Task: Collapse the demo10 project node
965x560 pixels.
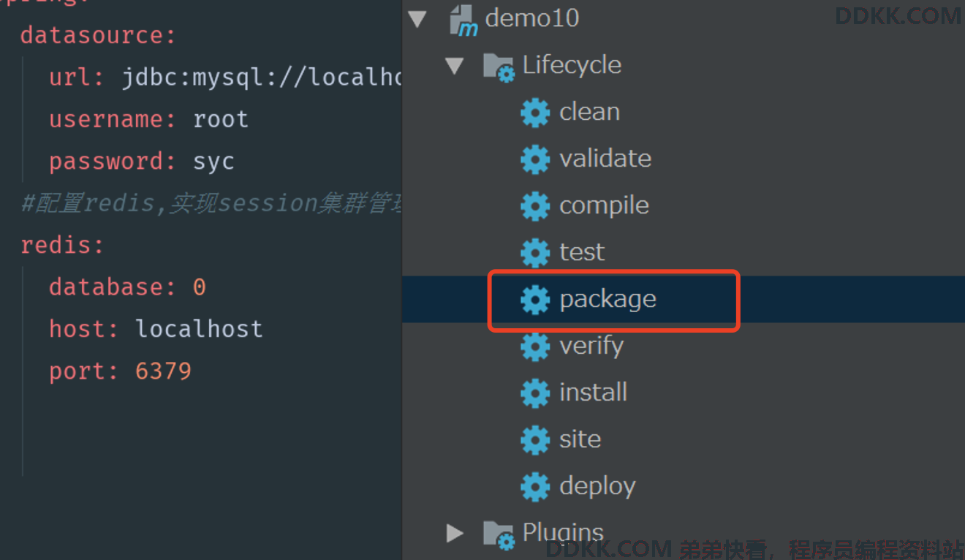Action: point(417,19)
